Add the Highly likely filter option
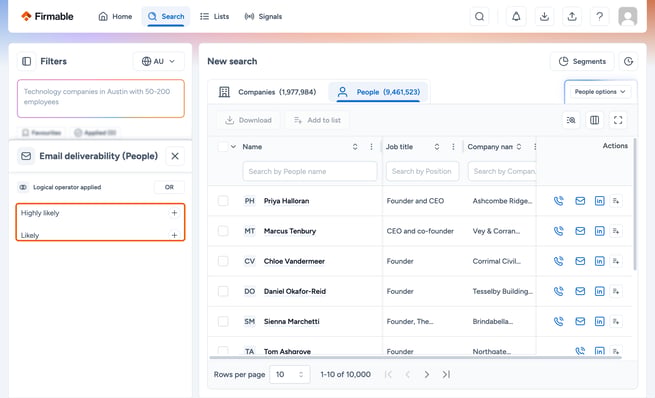This screenshot has height=398, width=655. click(x=175, y=213)
